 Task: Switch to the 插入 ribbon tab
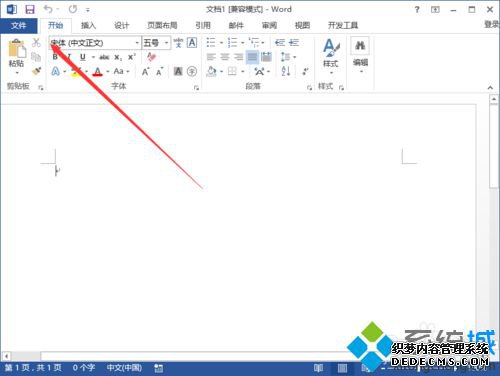tap(88, 25)
